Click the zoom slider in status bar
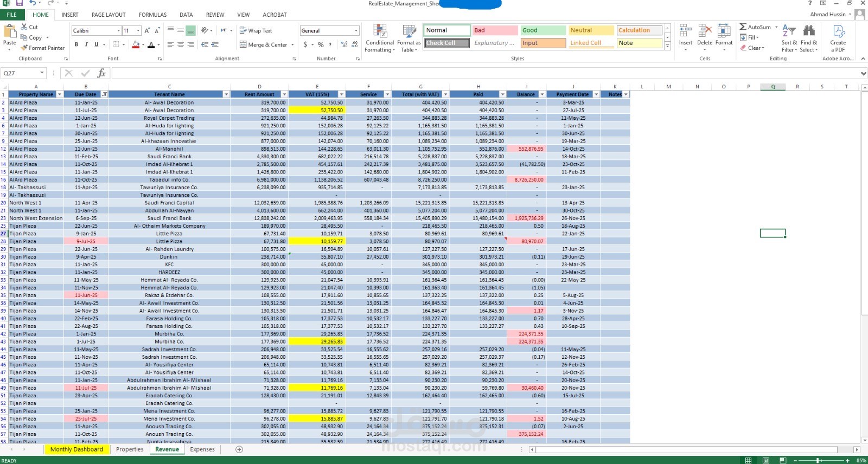This screenshot has height=464, width=868. pos(817,460)
